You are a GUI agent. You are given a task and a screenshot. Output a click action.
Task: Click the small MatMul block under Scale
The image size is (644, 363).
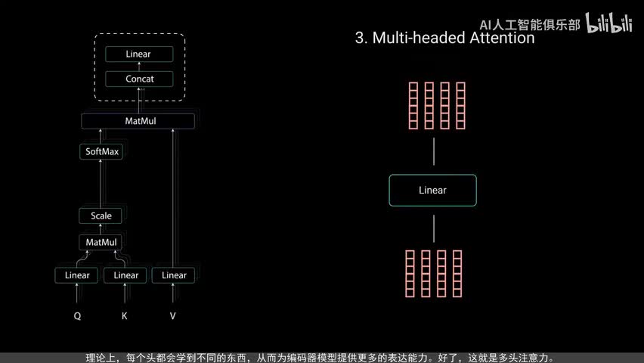click(101, 242)
